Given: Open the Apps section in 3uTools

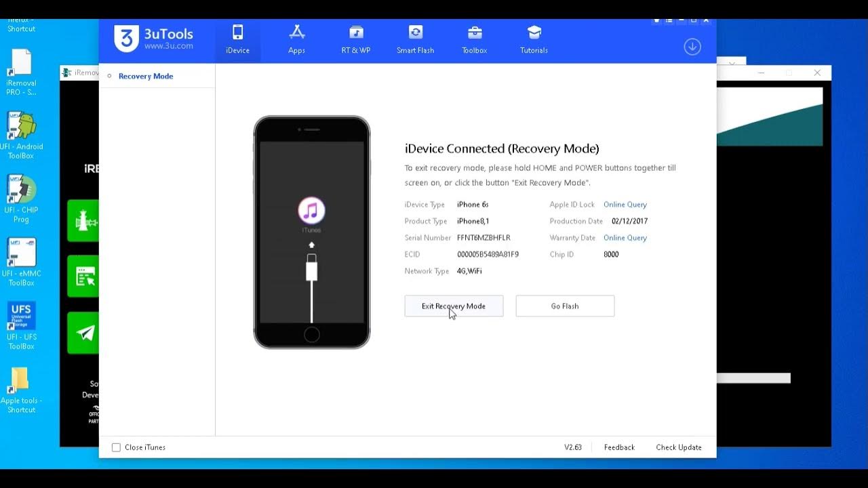Looking at the screenshot, I should (x=296, y=41).
